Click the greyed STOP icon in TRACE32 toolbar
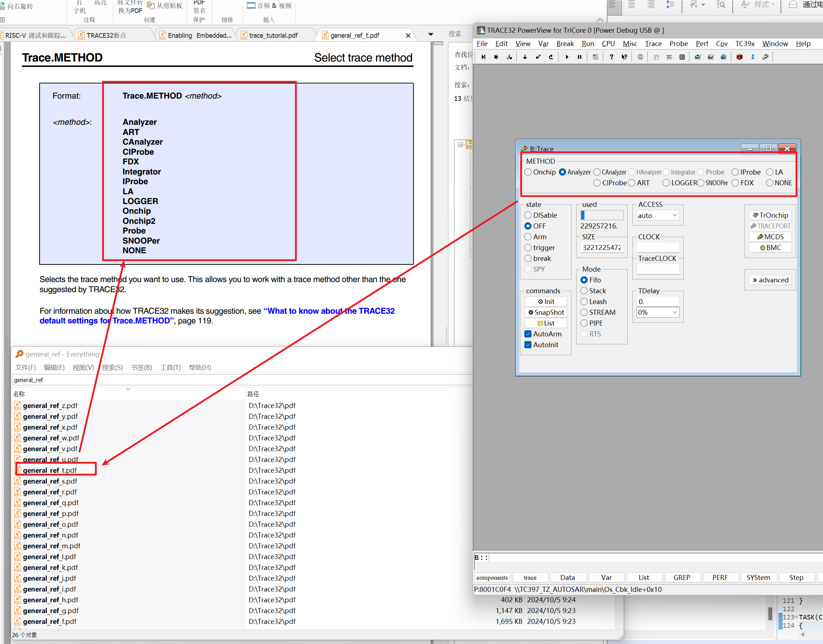The width and height of the screenshot is (823, 644). 641,57
